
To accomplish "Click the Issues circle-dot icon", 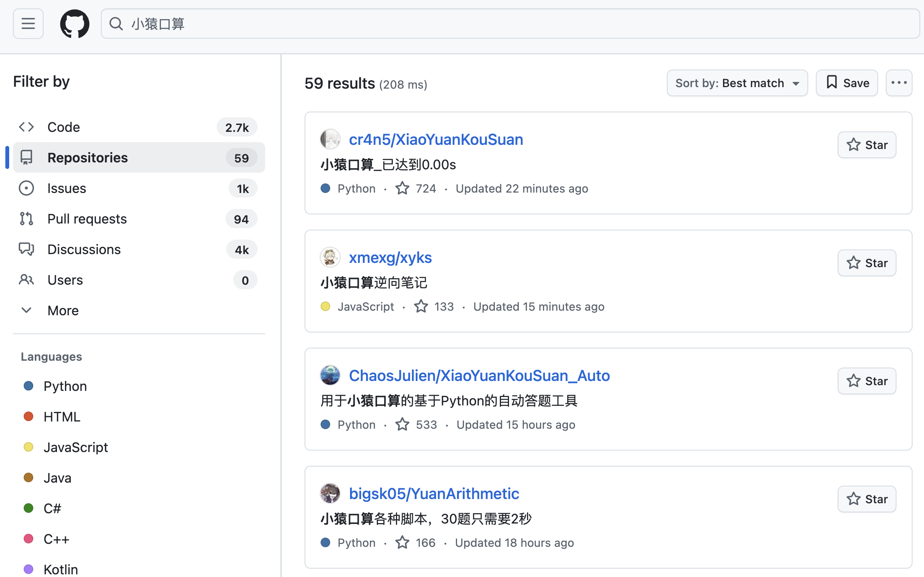I will pos(26,188).
